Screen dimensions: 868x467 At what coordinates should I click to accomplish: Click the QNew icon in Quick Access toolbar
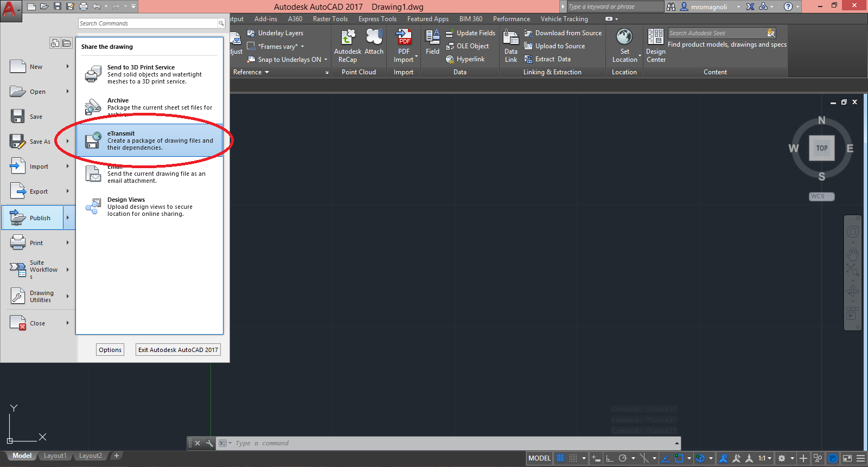click(31, 7)
